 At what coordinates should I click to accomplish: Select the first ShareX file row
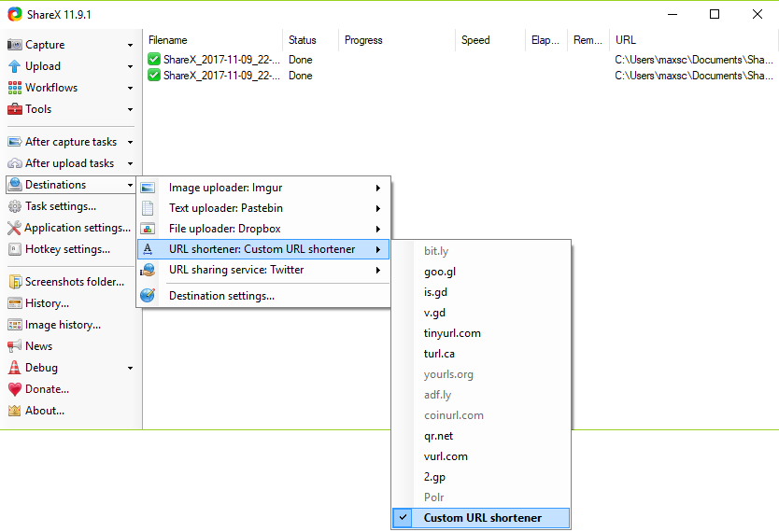220,60
